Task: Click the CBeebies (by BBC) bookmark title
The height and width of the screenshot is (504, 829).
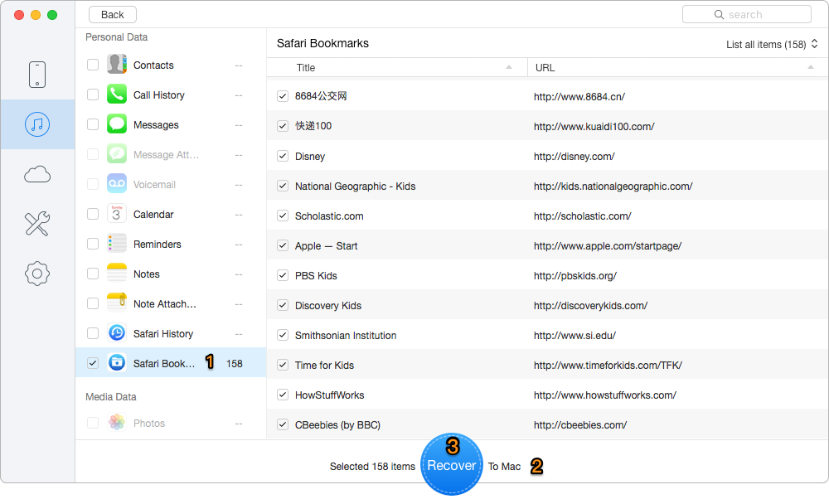Action: coord(338,425)
